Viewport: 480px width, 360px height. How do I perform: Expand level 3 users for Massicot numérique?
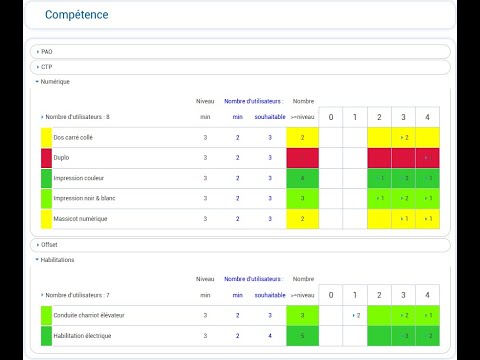(x=404, y=219)
